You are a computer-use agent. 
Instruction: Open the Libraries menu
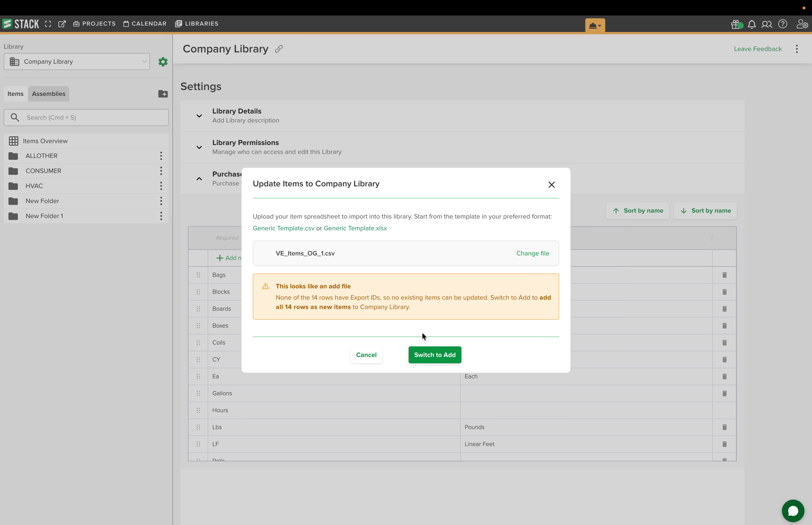pyautogui.click(x=197, y=24)
